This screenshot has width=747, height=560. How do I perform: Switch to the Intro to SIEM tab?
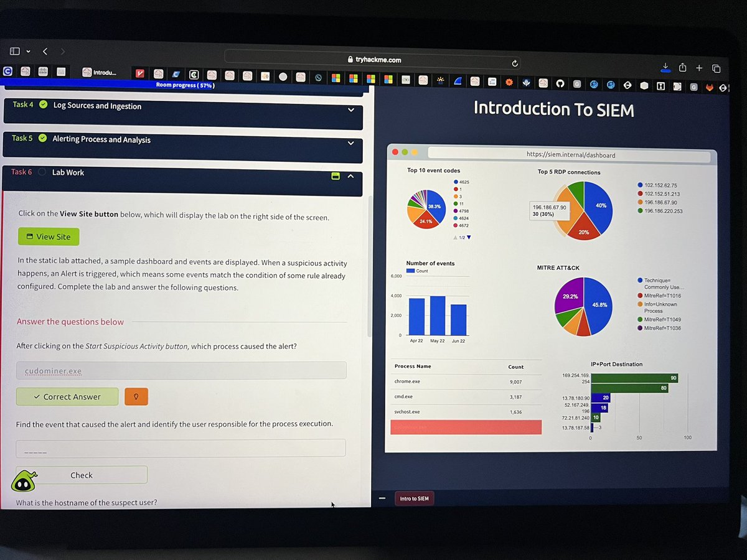(x=414, y=498)
